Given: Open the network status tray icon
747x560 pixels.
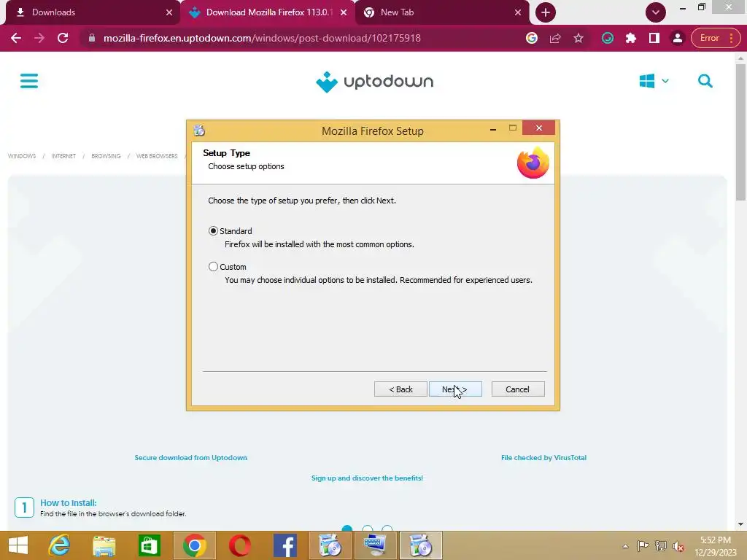Looking at the screenshot, I should tap(661, 545).
